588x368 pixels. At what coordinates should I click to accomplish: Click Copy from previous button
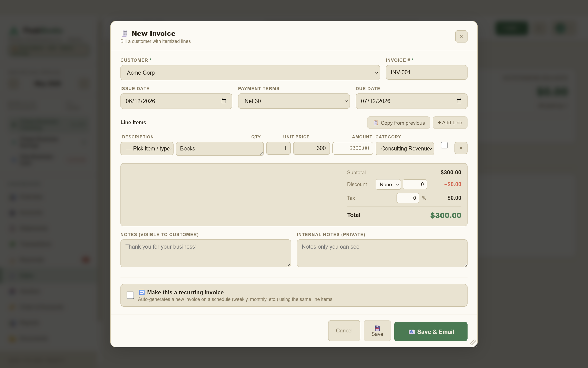click(x=399, y=123)
